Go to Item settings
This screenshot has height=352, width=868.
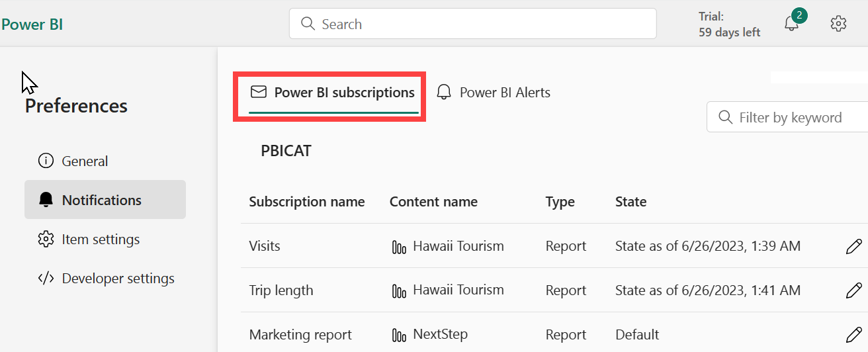click(100, 239)
